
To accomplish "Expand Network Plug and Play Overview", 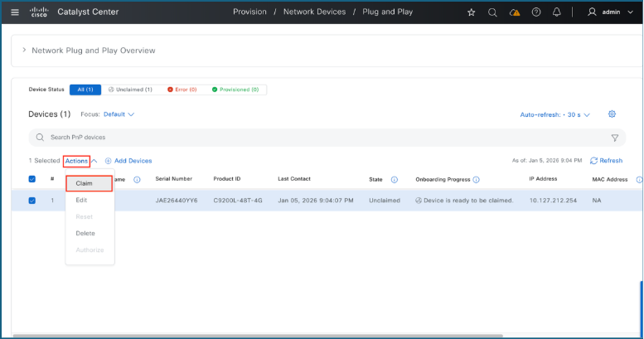I will 24,50.
